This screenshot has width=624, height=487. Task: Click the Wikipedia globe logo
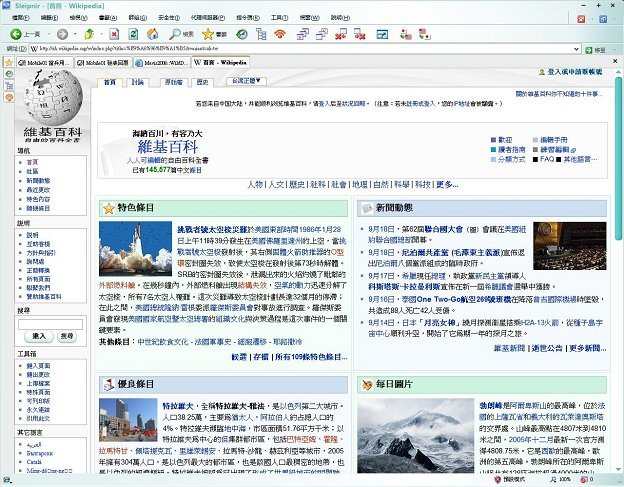(x=53, y=97)
